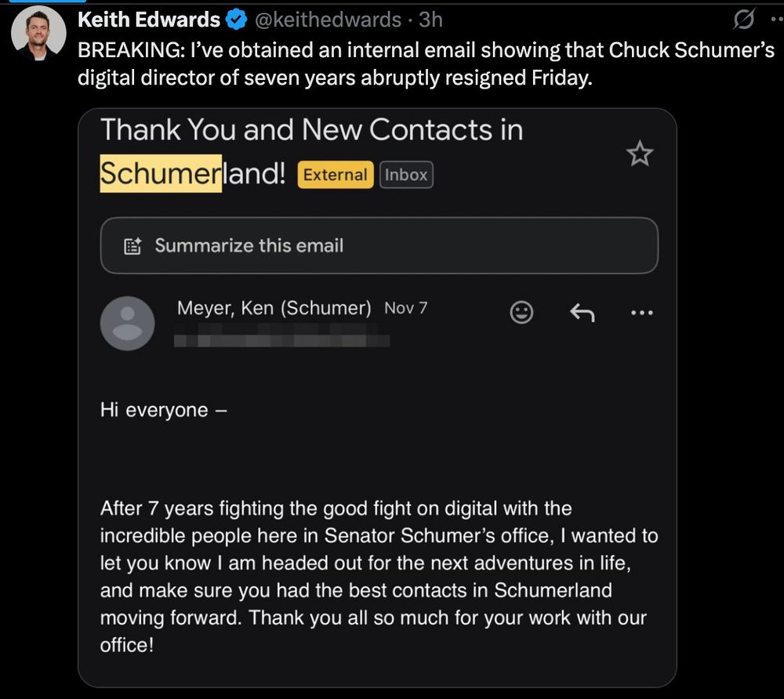Click the yellow External label

336,175
